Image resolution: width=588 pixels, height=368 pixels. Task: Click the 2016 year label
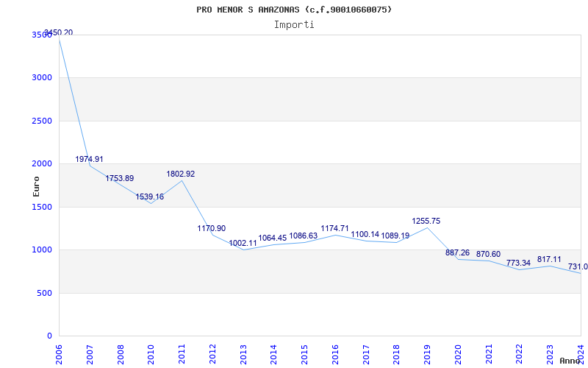pos(335,354)
